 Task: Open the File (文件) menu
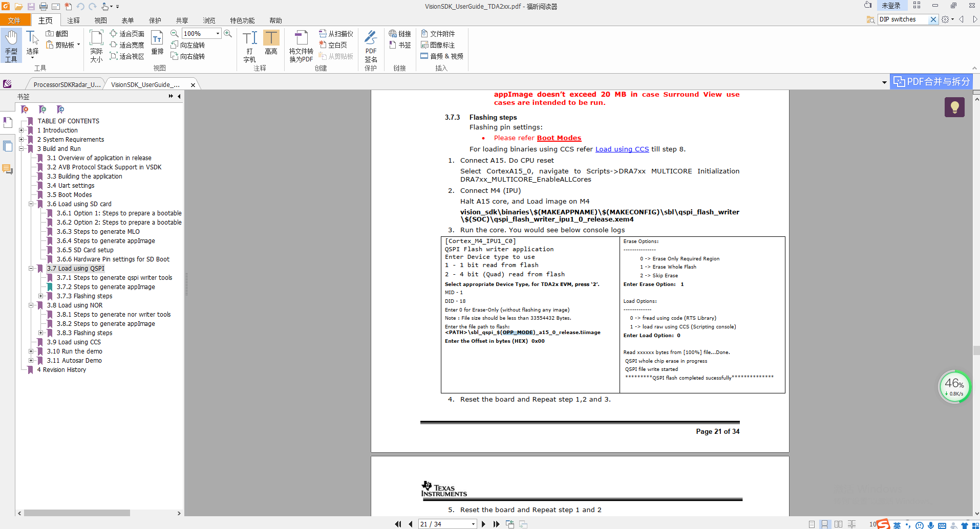pyautogui.click(x=14, y=20)
